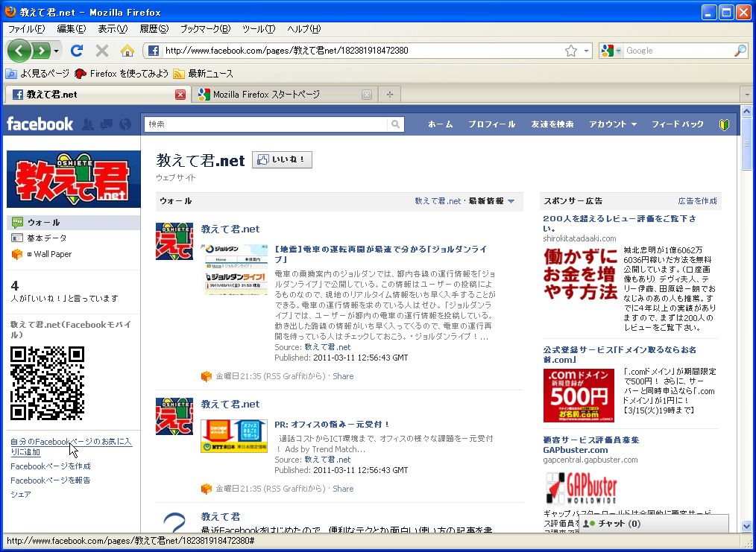Open Facebook notifications globe icon
The image size is (756, 552).
pos(125,124)
